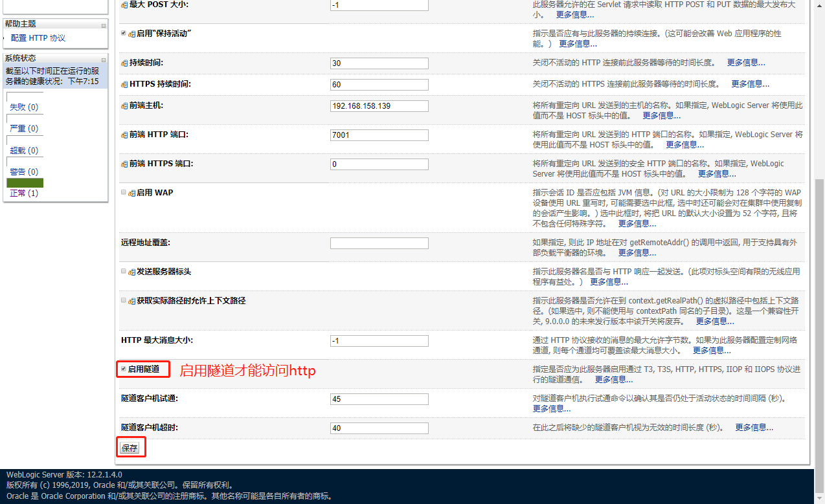Focus the 最大 POST 大小 input field
This screenshot has height=504, width=825.
click(x=379, y=5)
